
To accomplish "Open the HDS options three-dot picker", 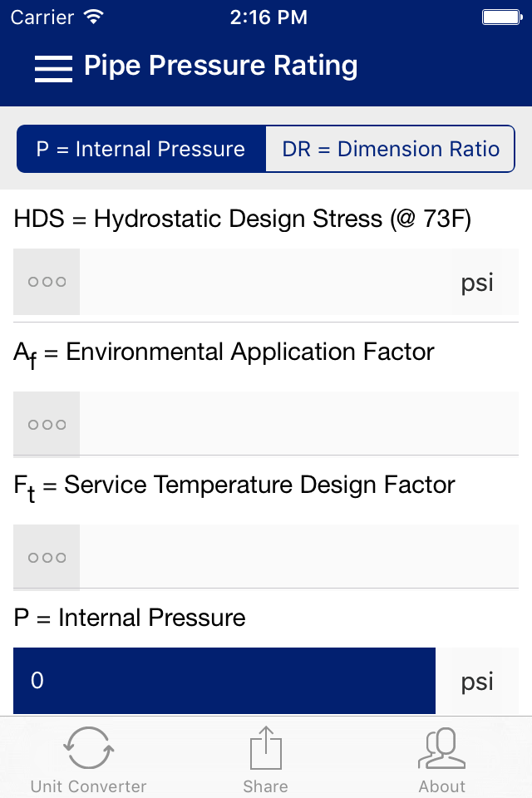I will click(x=47, y=282).
